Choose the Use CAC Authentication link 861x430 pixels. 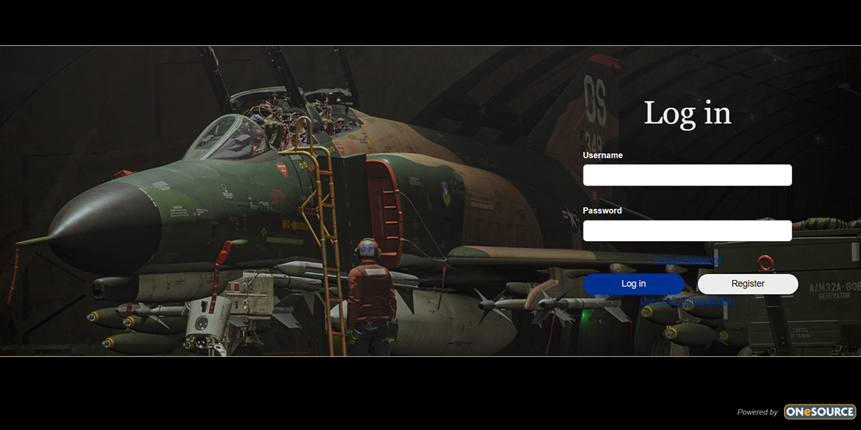[x=687, y=301]
